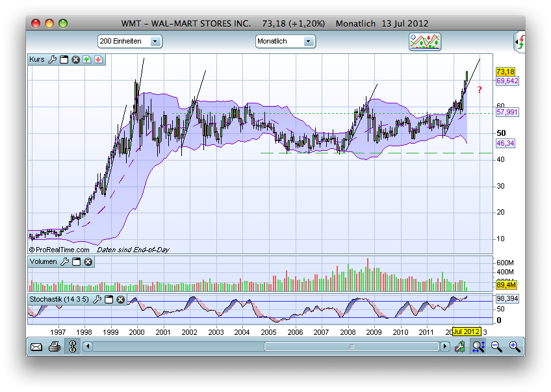Open the Monatlich timeframe dropdown
The width and height of the screenshot is (551, 392).
point(285,42)
